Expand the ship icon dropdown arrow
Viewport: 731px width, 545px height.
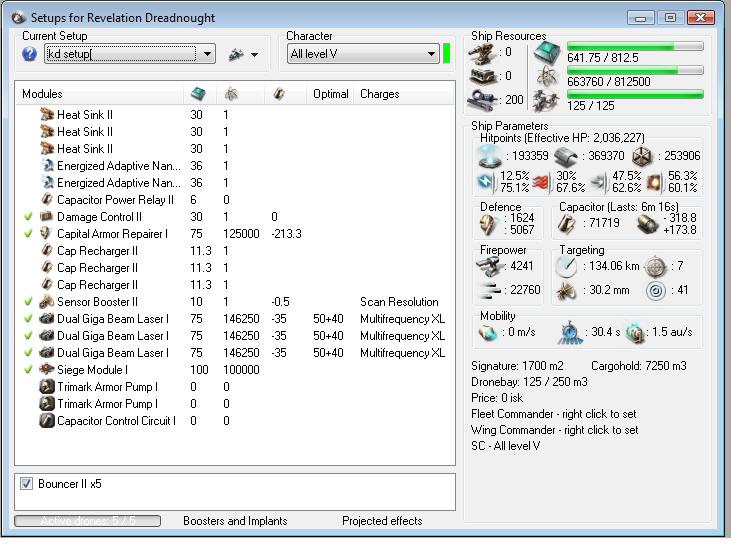[x=254, y=55]
